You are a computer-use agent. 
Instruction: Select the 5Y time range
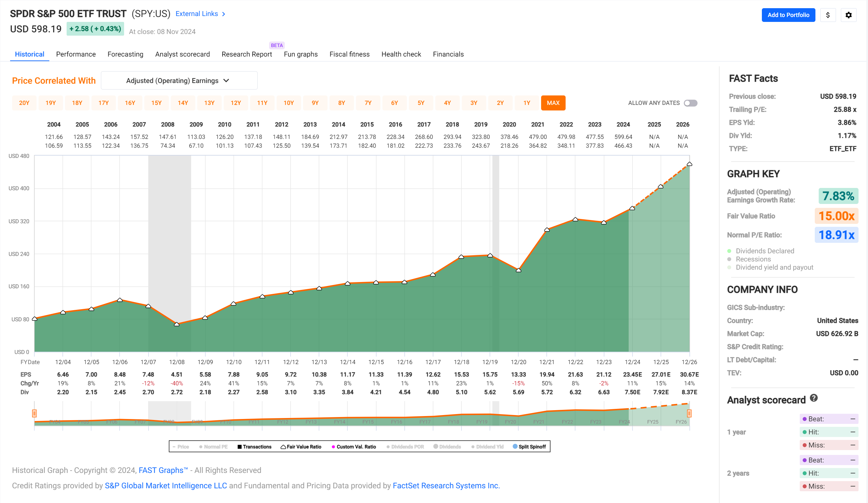pos(421,103)
